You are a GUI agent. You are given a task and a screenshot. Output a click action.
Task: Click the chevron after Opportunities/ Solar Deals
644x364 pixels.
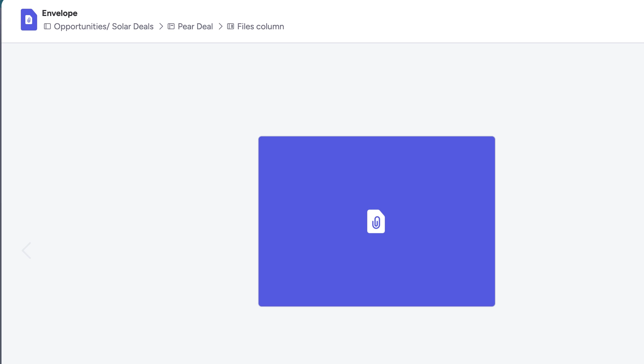[161, 27]
